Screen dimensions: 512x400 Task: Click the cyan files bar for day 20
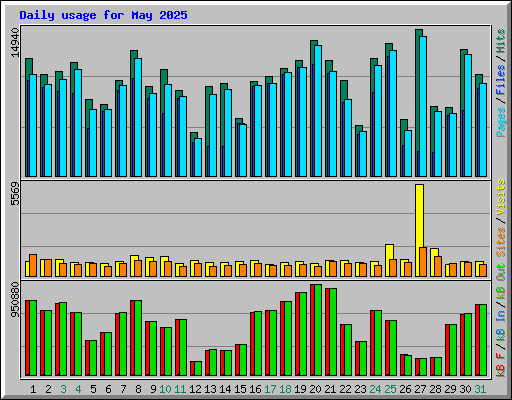click(x=318, y=111)
